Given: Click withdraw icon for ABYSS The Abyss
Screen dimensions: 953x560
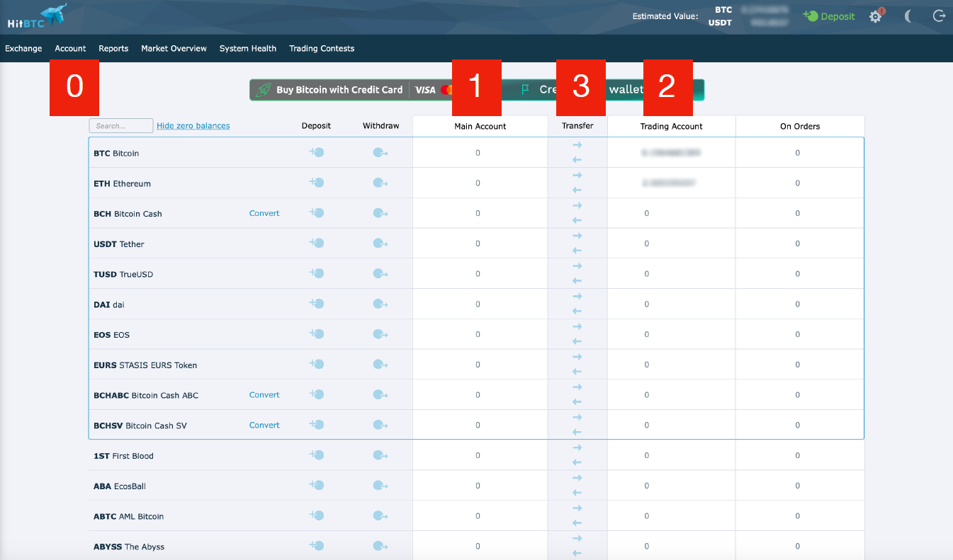Looking at the screenshot, I should pos(380,547).
